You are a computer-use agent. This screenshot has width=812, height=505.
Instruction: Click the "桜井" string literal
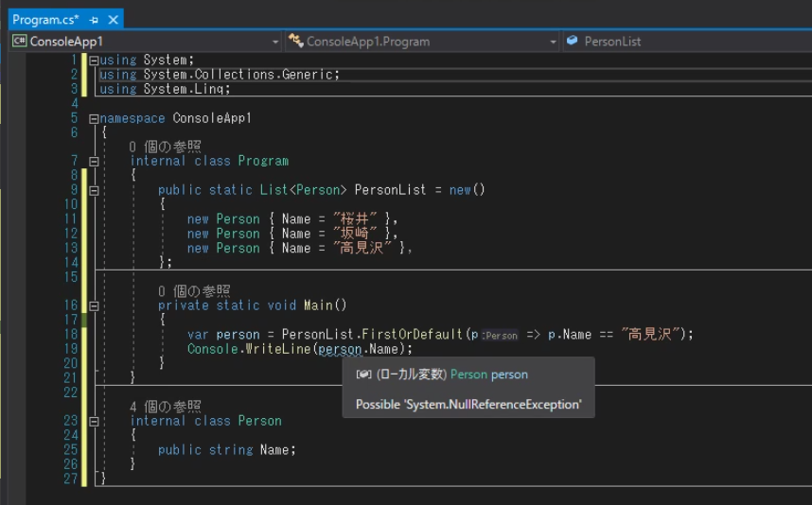click(355, 218)
